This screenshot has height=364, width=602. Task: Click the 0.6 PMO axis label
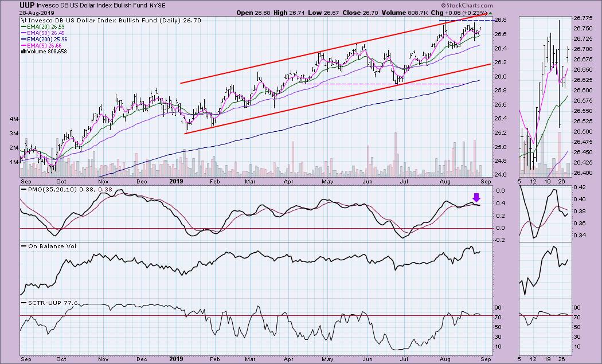pos(501,191)
